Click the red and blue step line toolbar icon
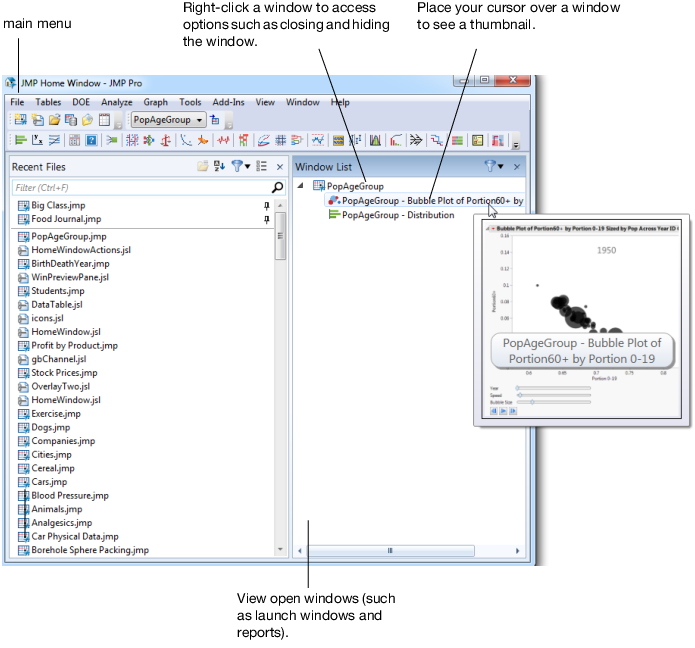The image size is (695, 648). coord(437,141)
